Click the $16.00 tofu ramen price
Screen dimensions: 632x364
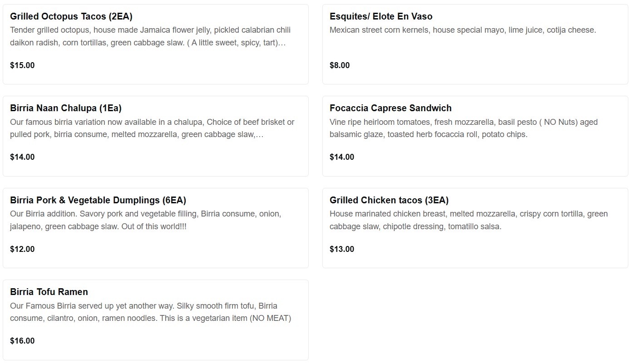[x=22, y=341]
